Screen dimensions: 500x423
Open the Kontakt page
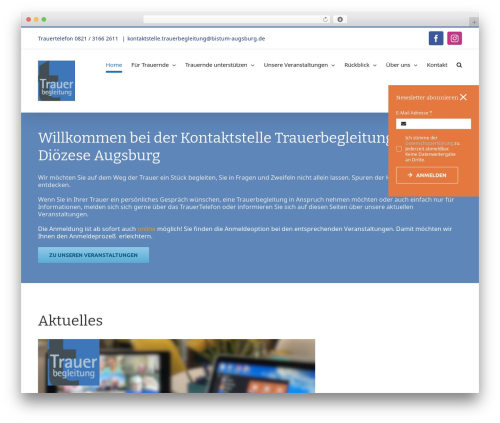437,65
